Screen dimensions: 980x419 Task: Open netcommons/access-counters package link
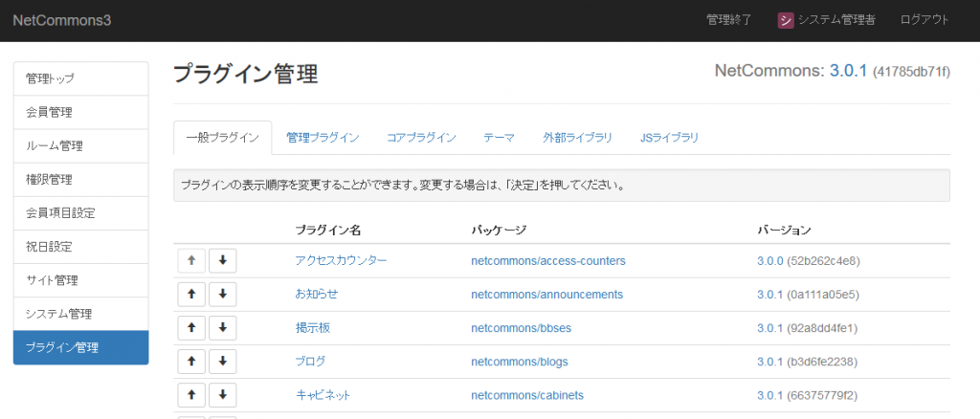tap(548, 261)
